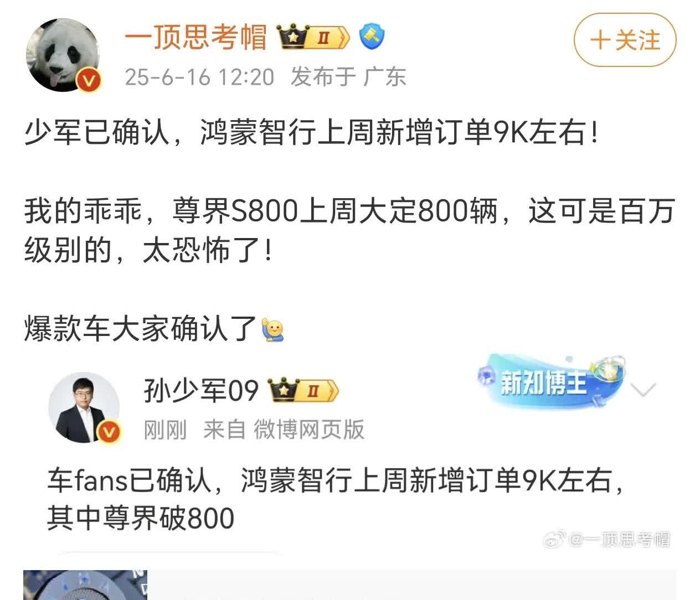The height and width of the screenshot is (600, 700).
Task: Tap the crown II badge next to 孙少军09
Action: (x=303, y=391)
